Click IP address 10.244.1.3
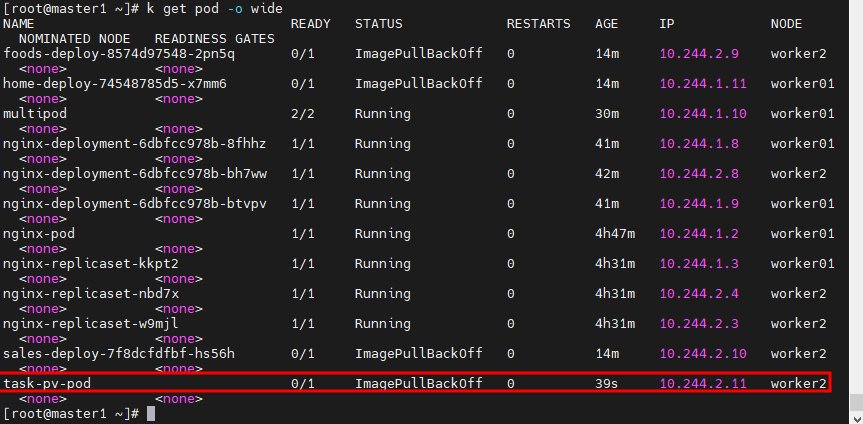Viewport: 863px width, 424px height. 699,264
